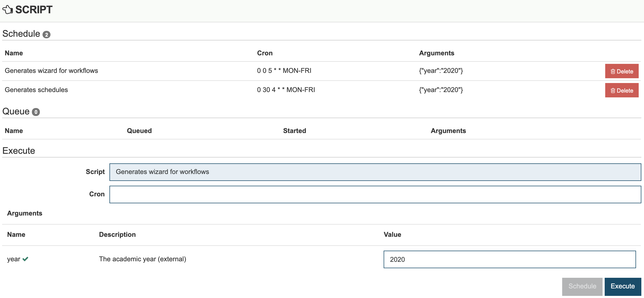Click the Queued column header
The image size is (644, 298).
139,131
